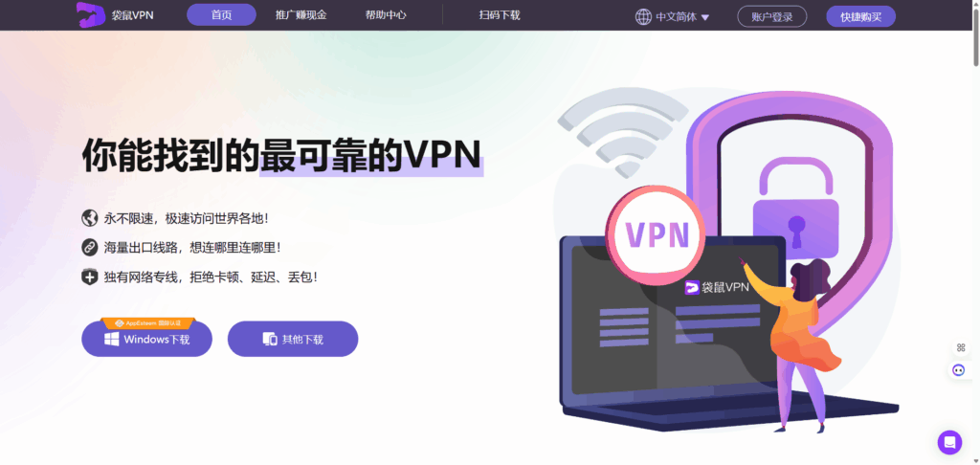Image resolution: width=980 pixels, height=465 pixels.
Task: Click the robot assistant icon on right edge
Action: (958, 370)
